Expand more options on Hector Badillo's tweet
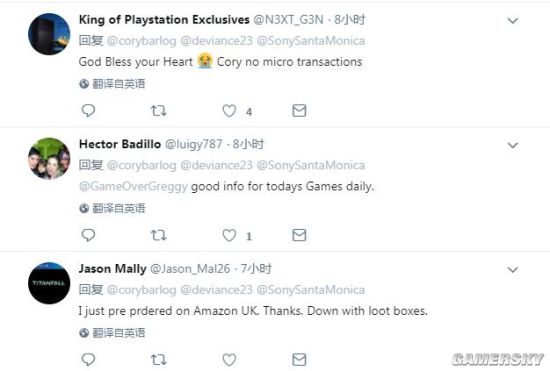Viewport: 550px width, 371px height. point(513,145)
